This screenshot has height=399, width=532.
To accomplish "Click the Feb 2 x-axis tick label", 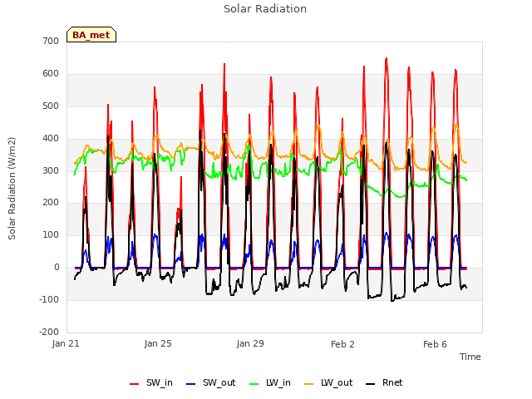I will 342,344.
